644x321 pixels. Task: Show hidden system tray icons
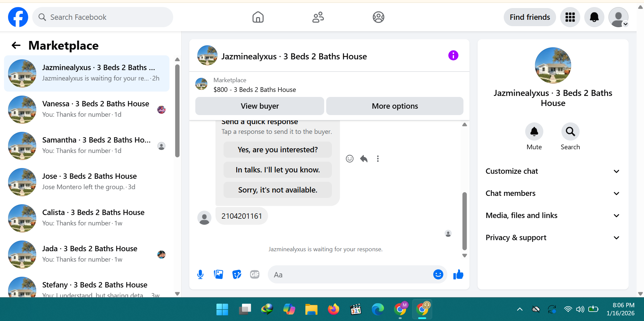click(x=519, y=309)
